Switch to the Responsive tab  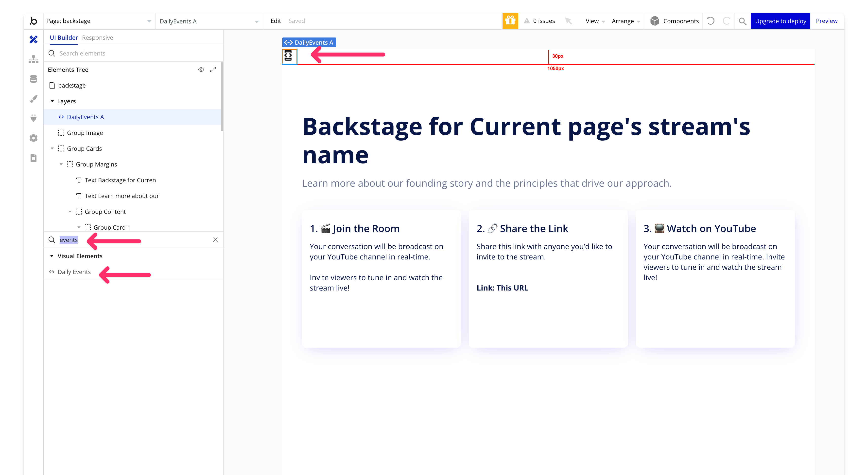point(97,37)
